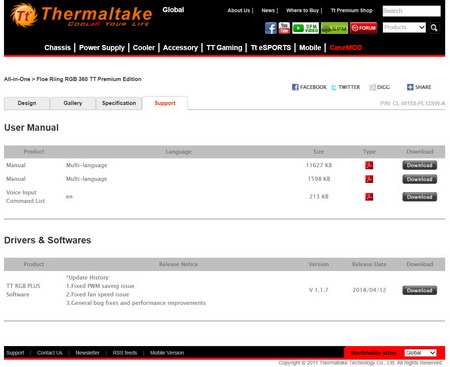Click PDF icon for 11627 KB manual
Viewport: 450px width, 367px height.
click(369, 165)
